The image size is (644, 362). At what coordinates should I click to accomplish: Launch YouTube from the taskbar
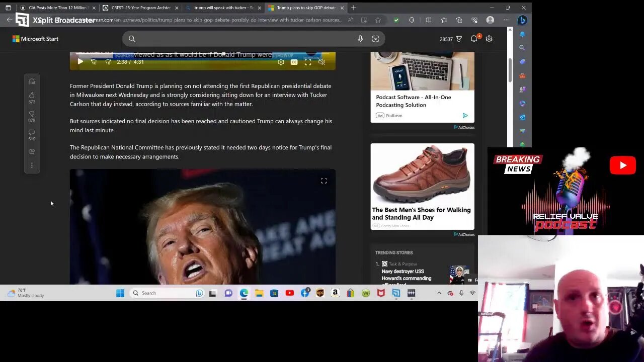289,293
